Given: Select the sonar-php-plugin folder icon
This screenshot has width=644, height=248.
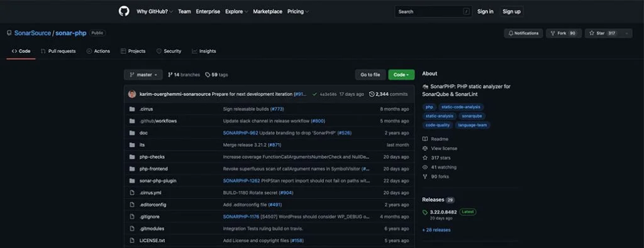Looking at the screenshot, I should point(132,180).
